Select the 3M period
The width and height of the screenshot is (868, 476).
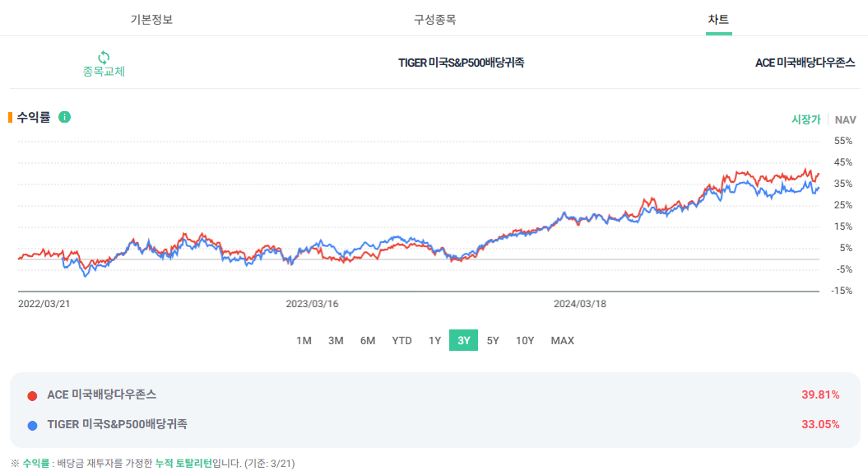336,341
